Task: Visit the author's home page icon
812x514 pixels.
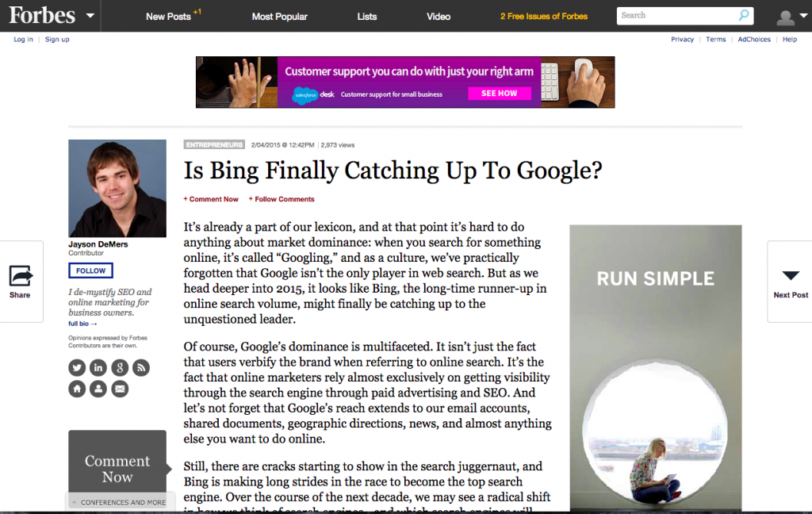Action: (x=77, y=389)
